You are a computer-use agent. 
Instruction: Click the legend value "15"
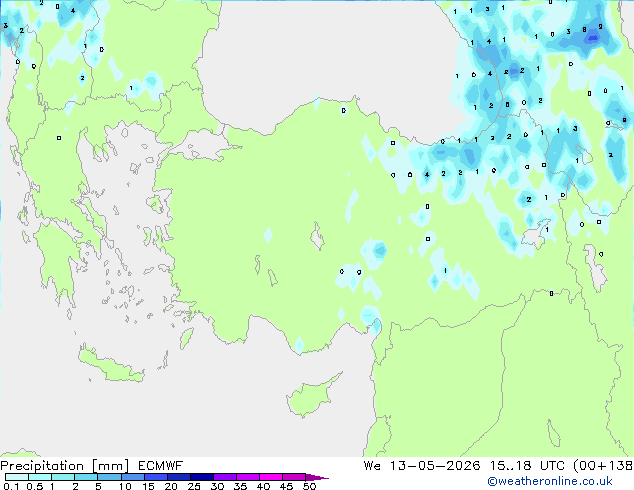(148, 486)
